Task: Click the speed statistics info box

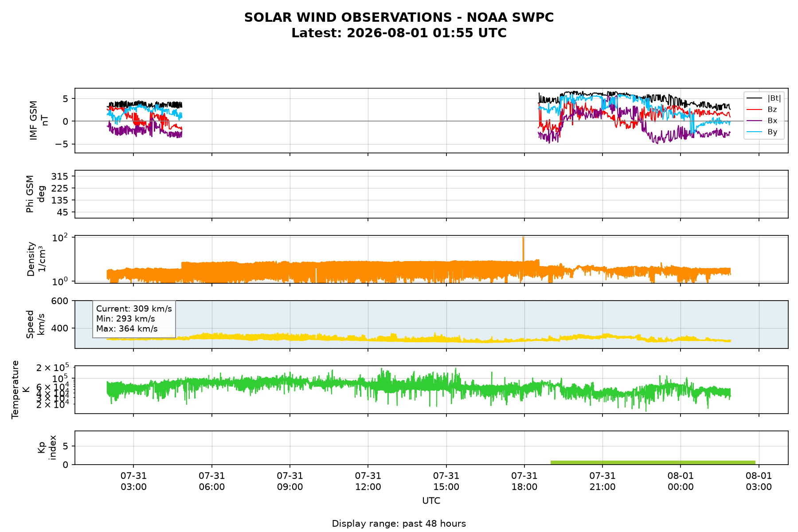Action: [134, 319]
